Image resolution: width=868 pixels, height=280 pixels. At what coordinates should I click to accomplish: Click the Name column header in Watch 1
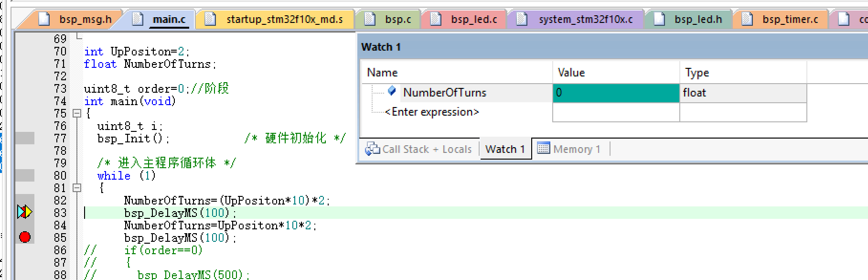coord(457,73)
